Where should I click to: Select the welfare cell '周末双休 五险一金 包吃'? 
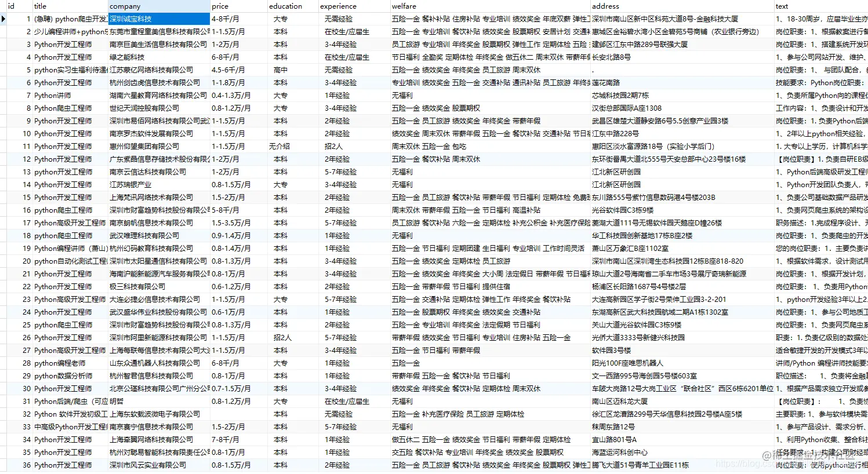click(x=490, y=147)
